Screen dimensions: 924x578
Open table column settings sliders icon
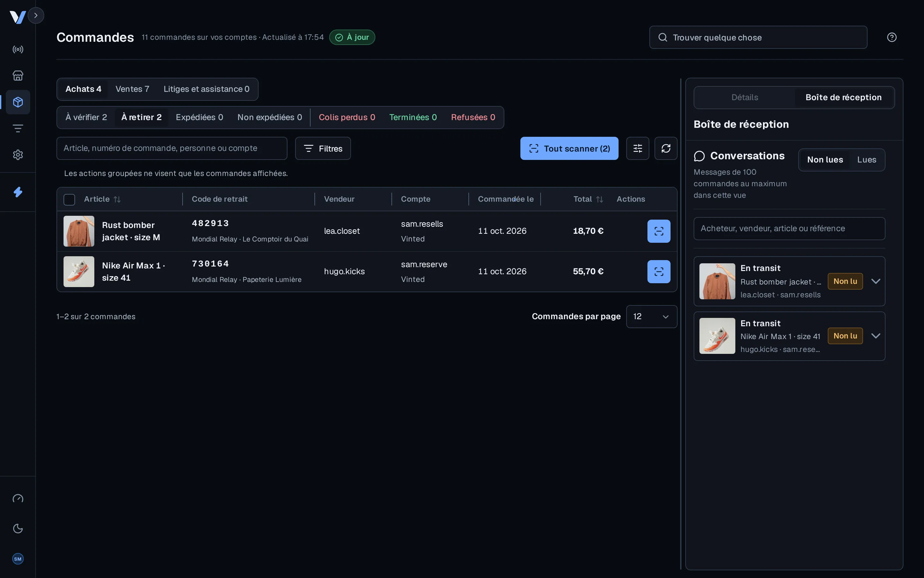point(637,148)
